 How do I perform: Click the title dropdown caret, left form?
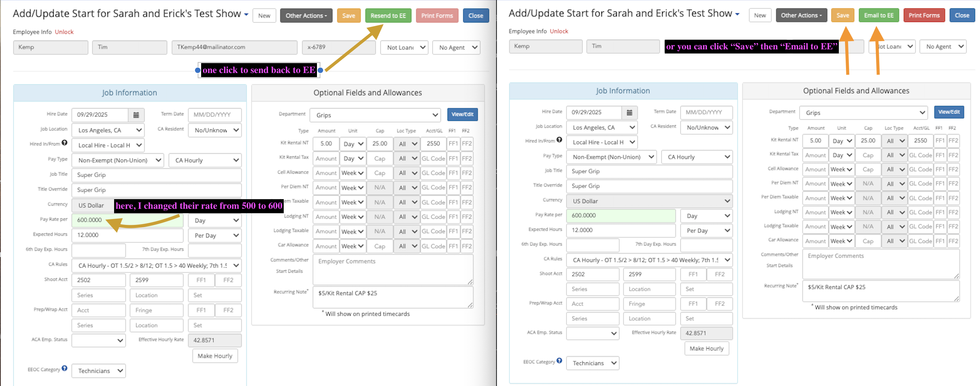point(246,15)
